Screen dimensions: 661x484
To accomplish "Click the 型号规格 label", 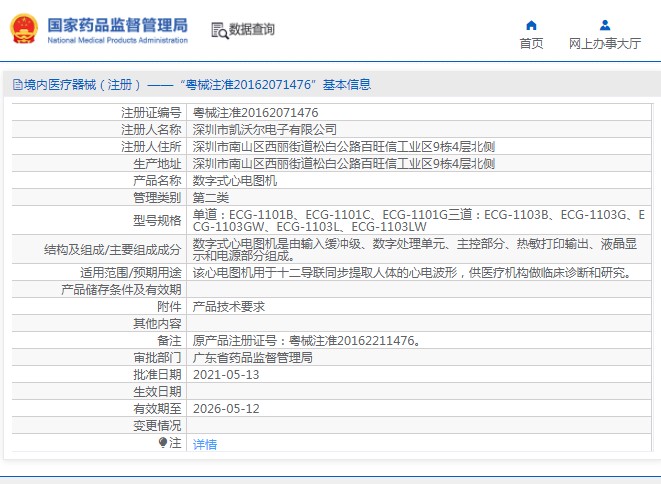I will point(157,220).
